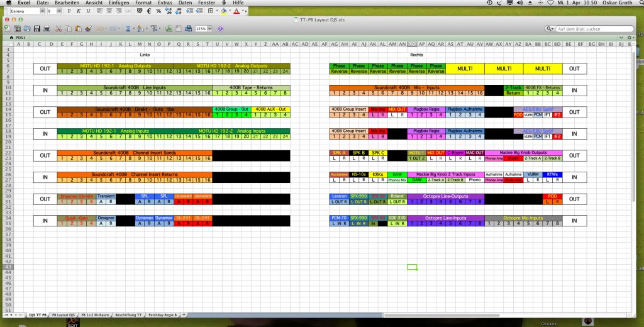Toggle Italic with the K button
This screenshot has width=644, height=327.
[x=79, y=11]
